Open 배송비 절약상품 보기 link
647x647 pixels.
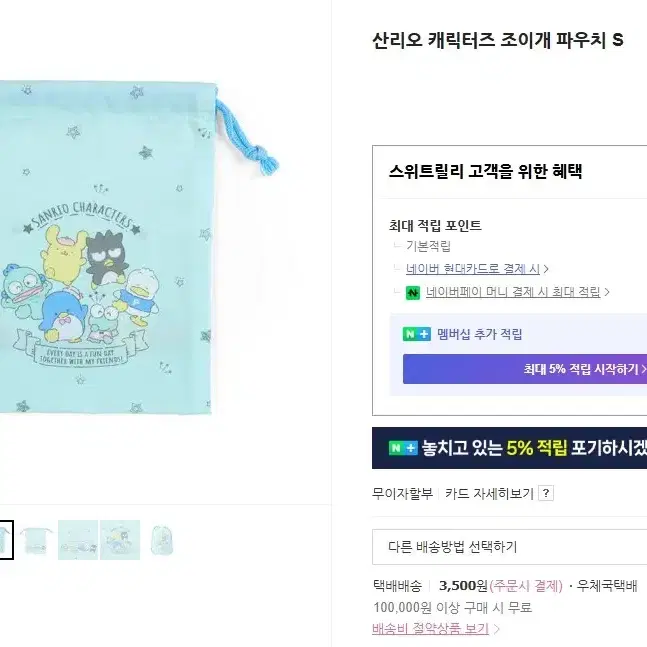pyautogui.click(x=430, y=629)
